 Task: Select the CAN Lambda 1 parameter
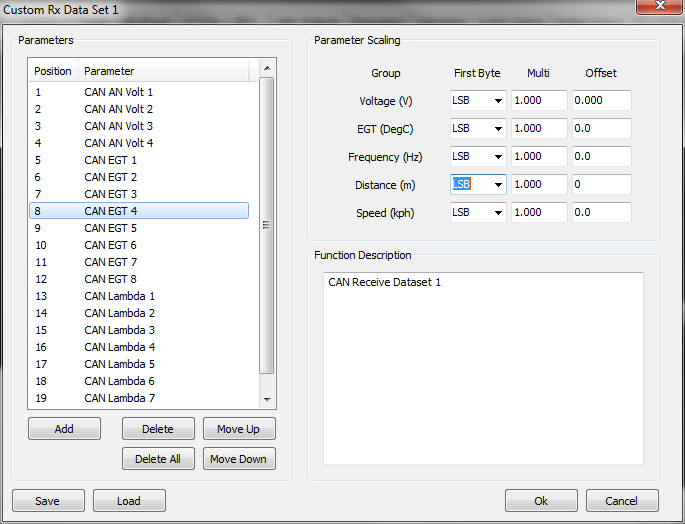119,296
